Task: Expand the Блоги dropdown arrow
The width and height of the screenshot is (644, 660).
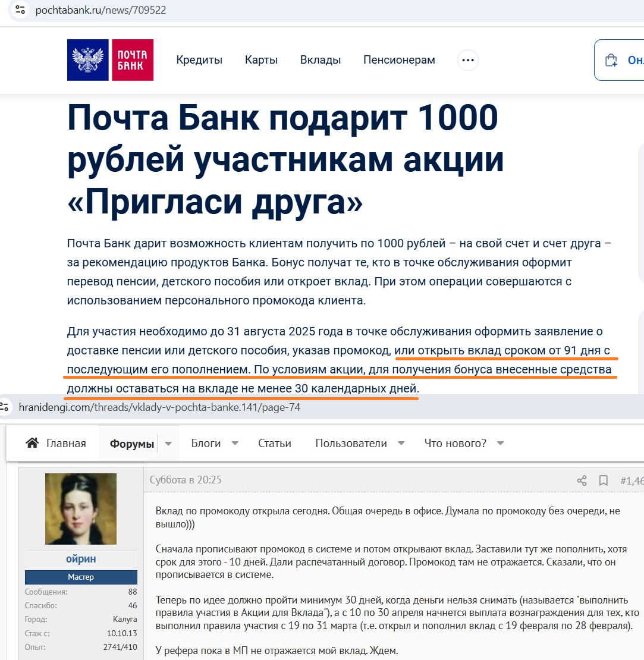Action: pyautogui.click(x=235, y=443)
